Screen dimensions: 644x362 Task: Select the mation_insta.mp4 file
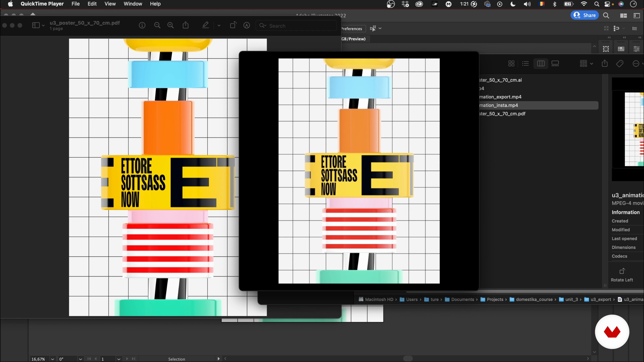click(499, 105)
